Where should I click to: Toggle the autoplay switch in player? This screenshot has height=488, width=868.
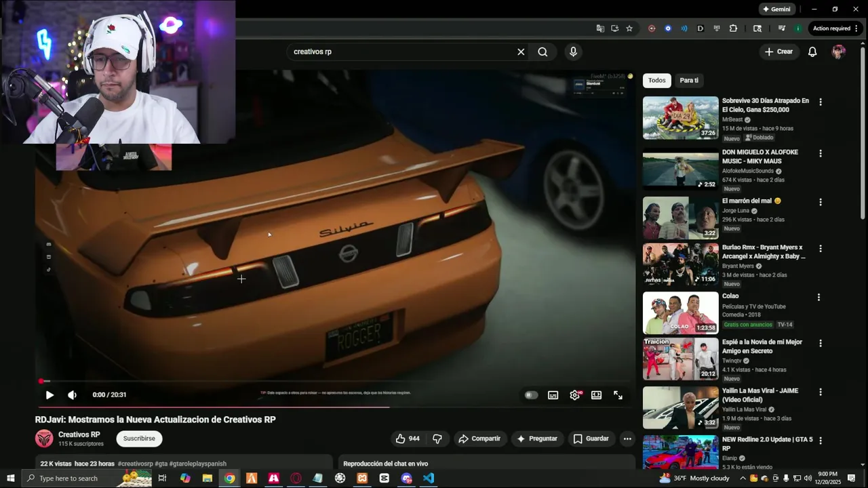pyautogui.click(x=531, y=395)
